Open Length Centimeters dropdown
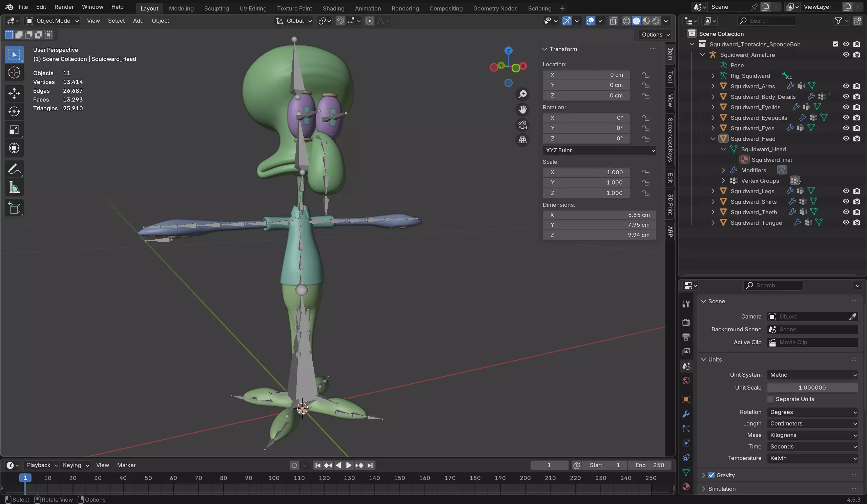 point(812,423)
